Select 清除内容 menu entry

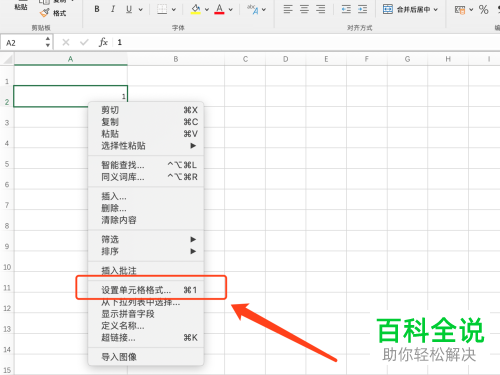click(146, 220)
